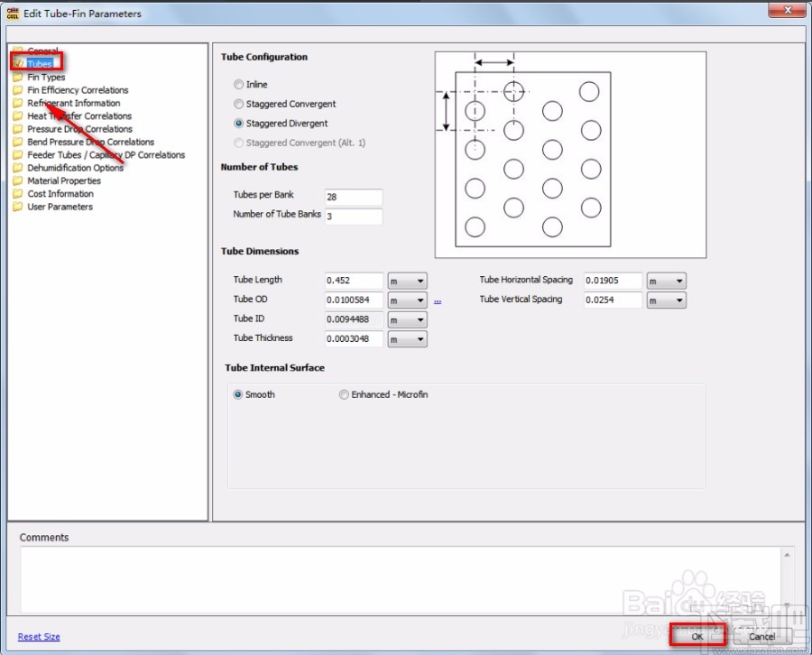The height and width of the screenshot is (655, 812).
Task: Open Fin Efficiency Correlations section
Action: [78, 90]
